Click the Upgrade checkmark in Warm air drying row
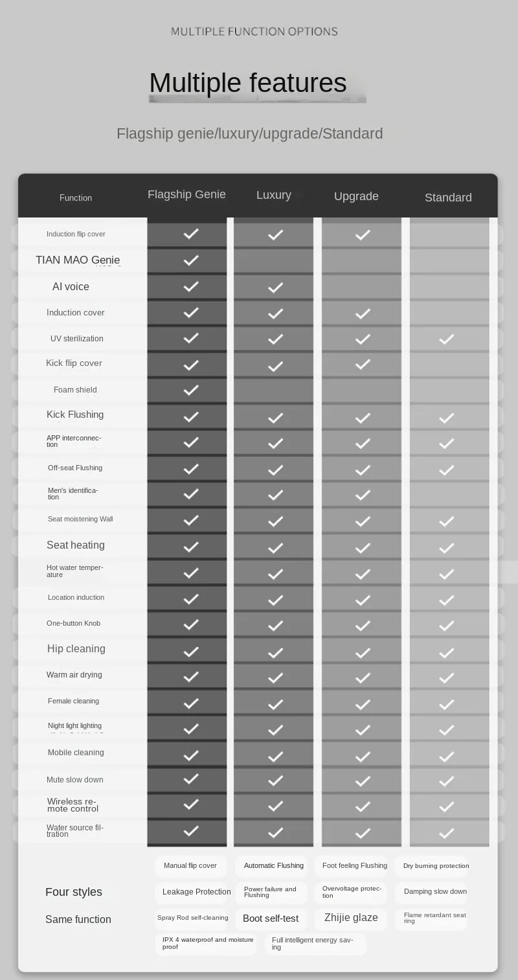 [363, 678]
